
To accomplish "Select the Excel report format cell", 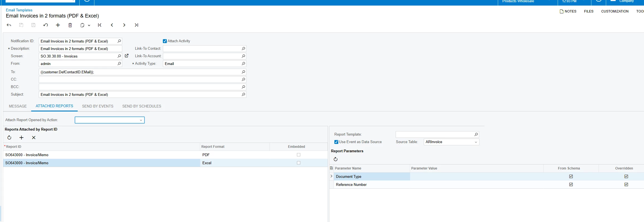I will pyautogui.click(x=235, y=163).
